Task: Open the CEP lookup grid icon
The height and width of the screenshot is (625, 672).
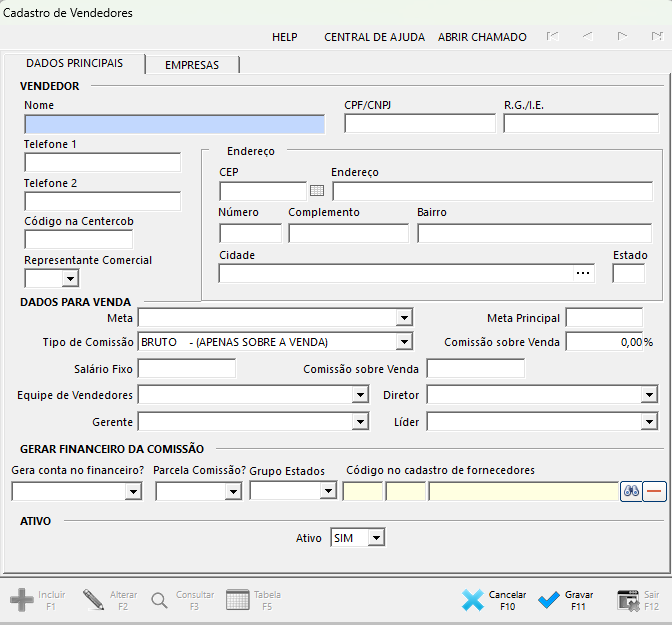Action: (317, 191)
